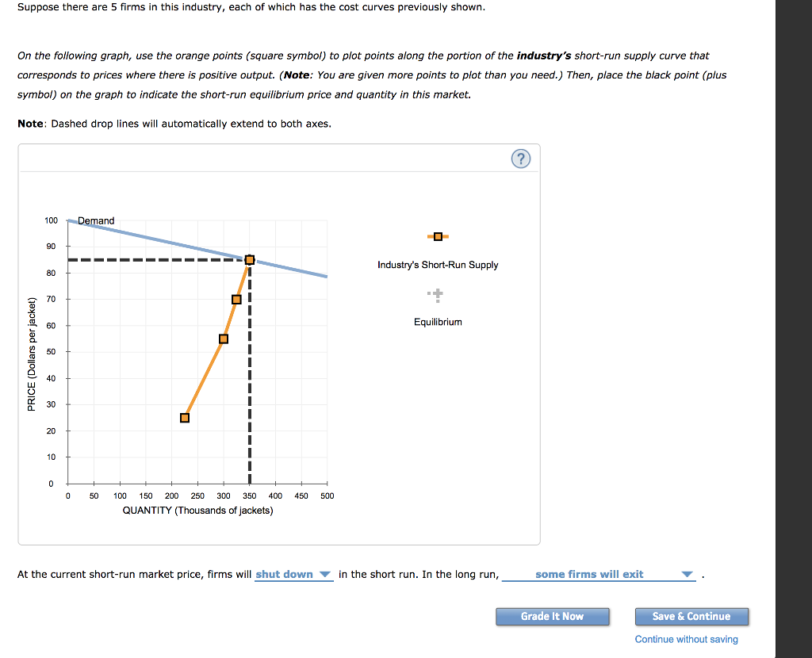The width and height of the screenshot is (812, 658).
Task: Click the Save & Continue button
Action: (691, 616)
